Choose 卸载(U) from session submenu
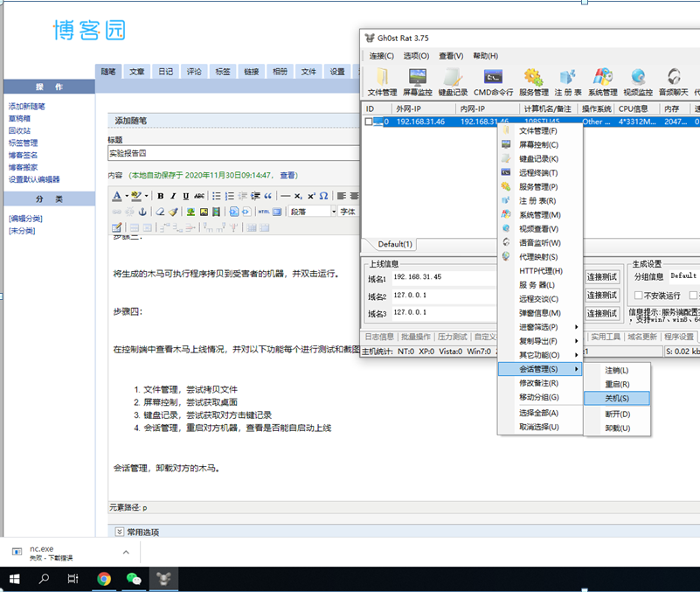Image resolution: width=700 pixels, height=592 pixels. [x=616, y=428]
